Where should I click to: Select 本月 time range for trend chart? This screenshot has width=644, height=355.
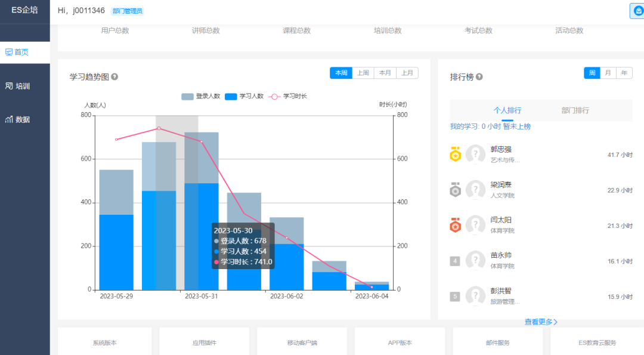click(x=385, y=73)
